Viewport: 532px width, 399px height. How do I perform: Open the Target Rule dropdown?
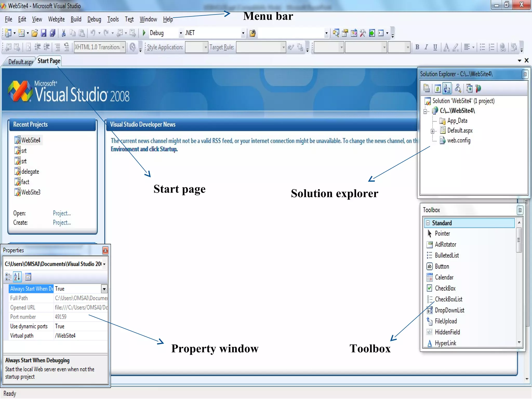(x=283, y=47)
